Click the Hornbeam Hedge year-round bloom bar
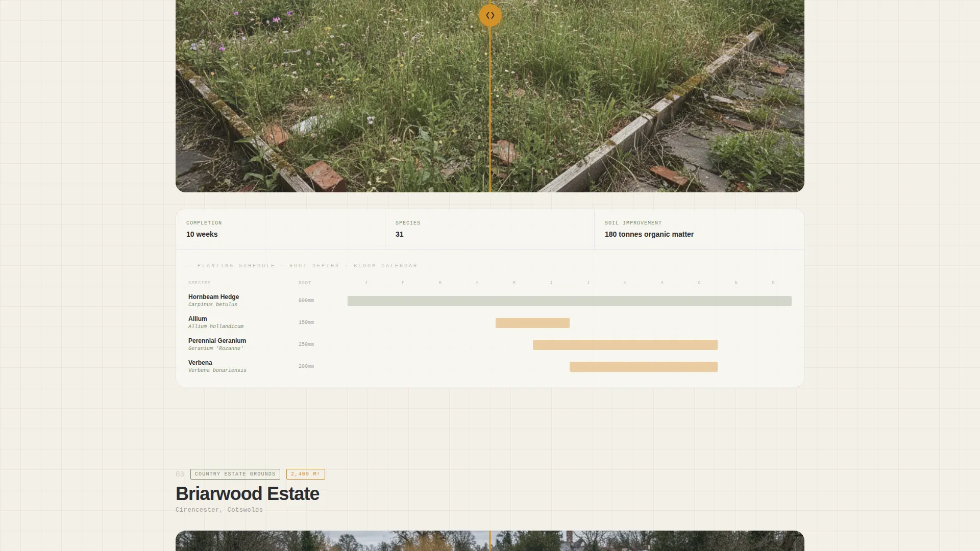 pyautogui.click(x=569, y=301)
